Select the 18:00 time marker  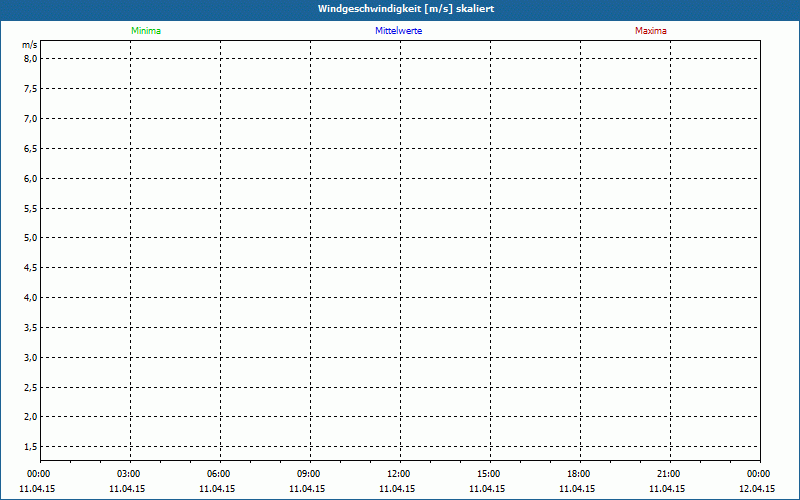tap(579, 474)
